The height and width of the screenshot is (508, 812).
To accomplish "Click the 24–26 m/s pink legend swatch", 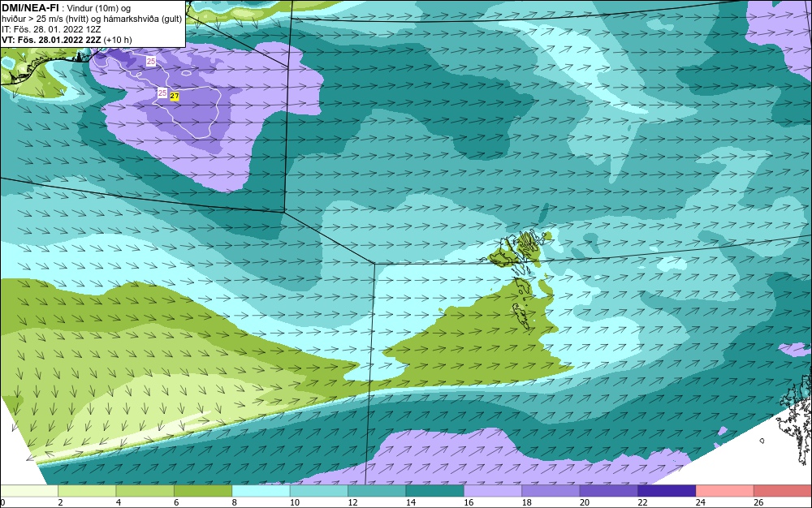I will pos(725,491).
